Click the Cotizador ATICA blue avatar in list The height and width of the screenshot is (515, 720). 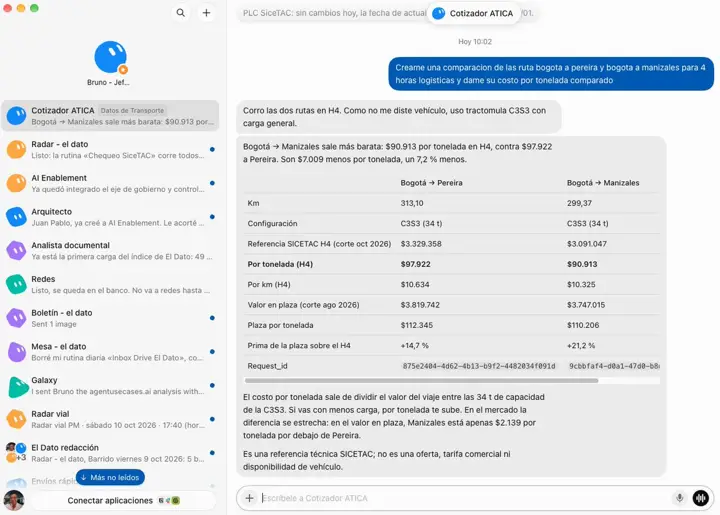(x=17, y=116)
